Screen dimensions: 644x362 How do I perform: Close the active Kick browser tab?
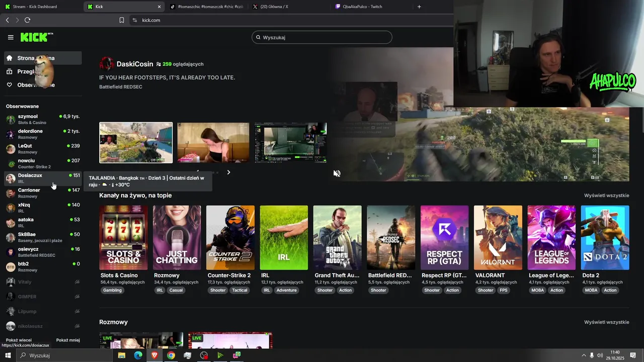tap(159, 7)
